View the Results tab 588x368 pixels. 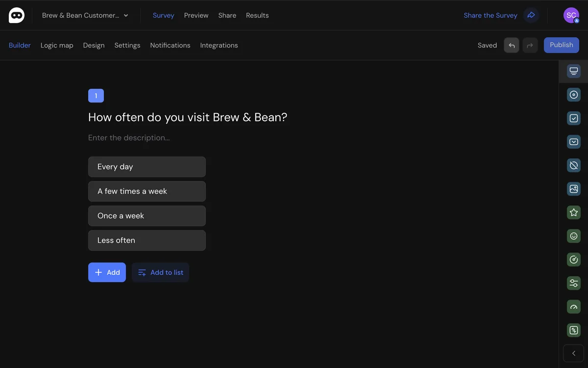click(x=257, y=15)
